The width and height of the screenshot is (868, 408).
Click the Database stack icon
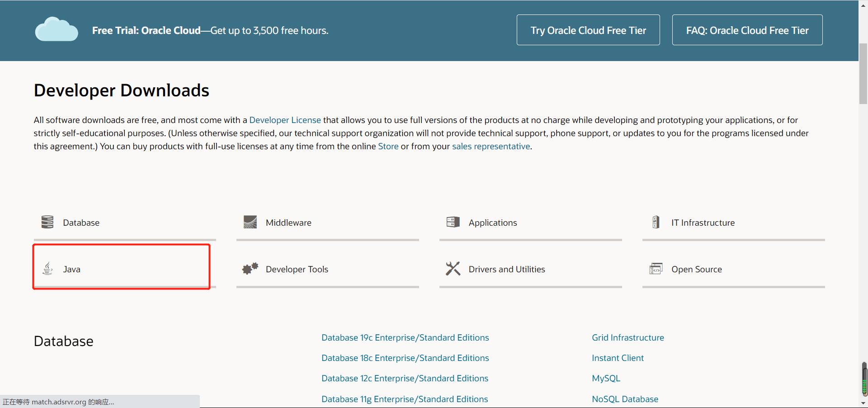(x=47, y=222)
